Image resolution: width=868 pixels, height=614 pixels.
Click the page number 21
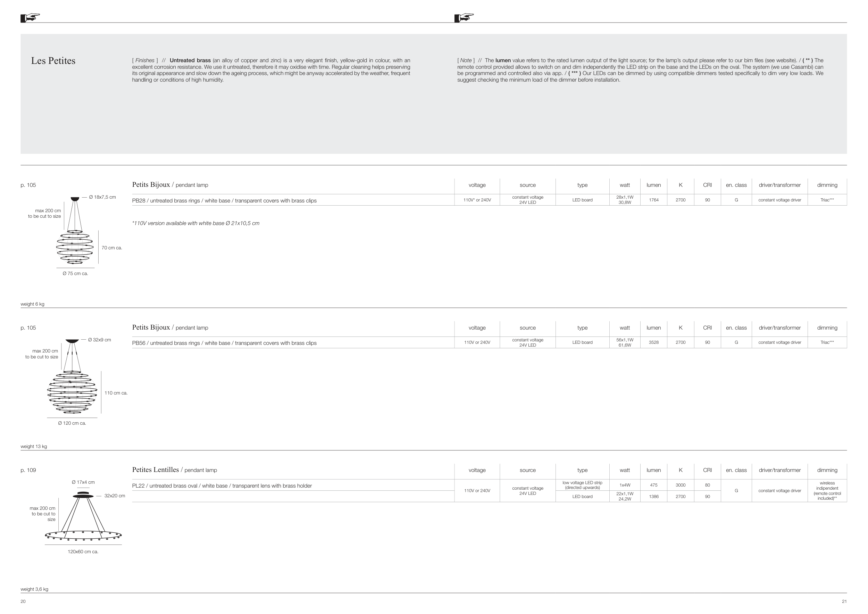(844, 601)
